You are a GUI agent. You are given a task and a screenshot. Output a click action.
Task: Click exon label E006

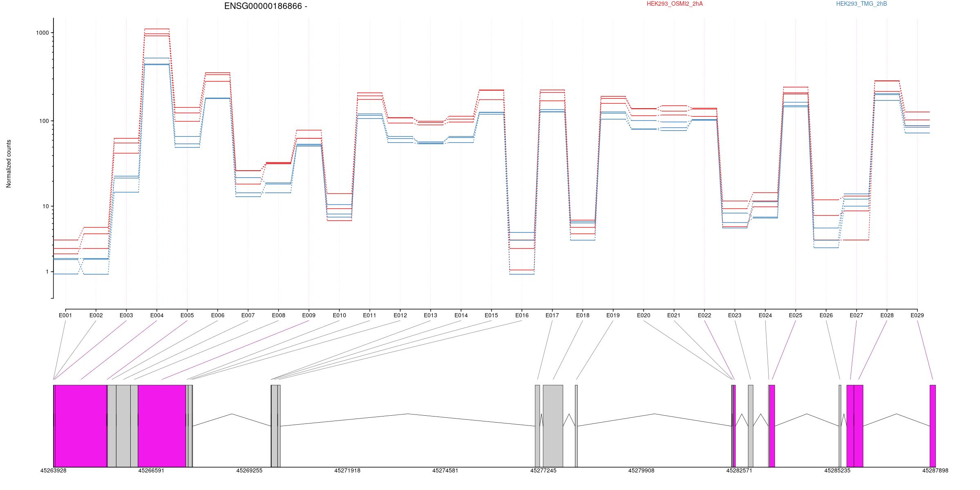click(x=218, y=315)
